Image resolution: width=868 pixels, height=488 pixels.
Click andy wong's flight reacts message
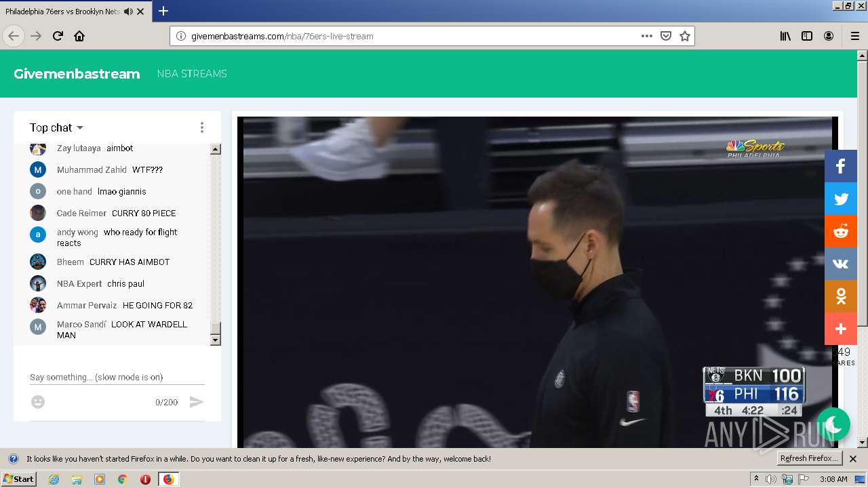(117, 237)
